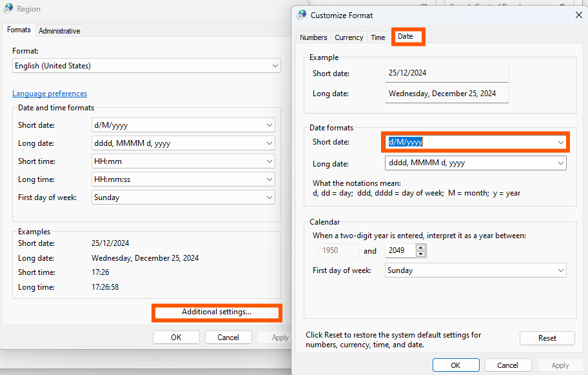Close the Customize Format dialog
Viewport: 588px width, 375px height.
click(x=578, y=15)
